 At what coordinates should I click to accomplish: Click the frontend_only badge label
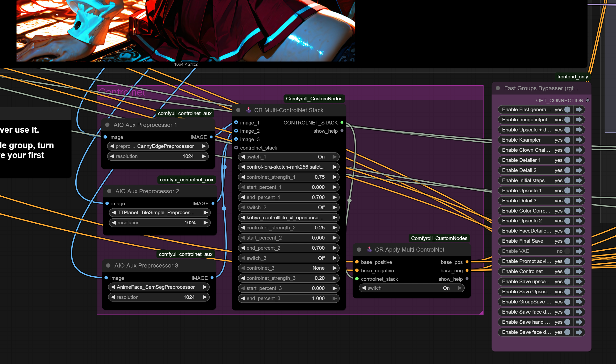click(572, 77)
